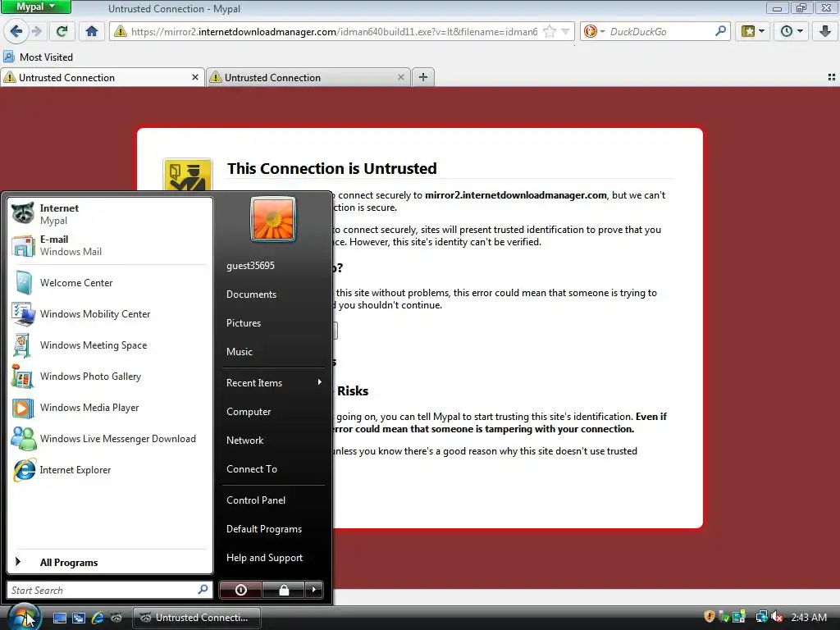Switch to the second Untrusted Connection tab
This screenshot has width=840, height=630.
(308, 78)
